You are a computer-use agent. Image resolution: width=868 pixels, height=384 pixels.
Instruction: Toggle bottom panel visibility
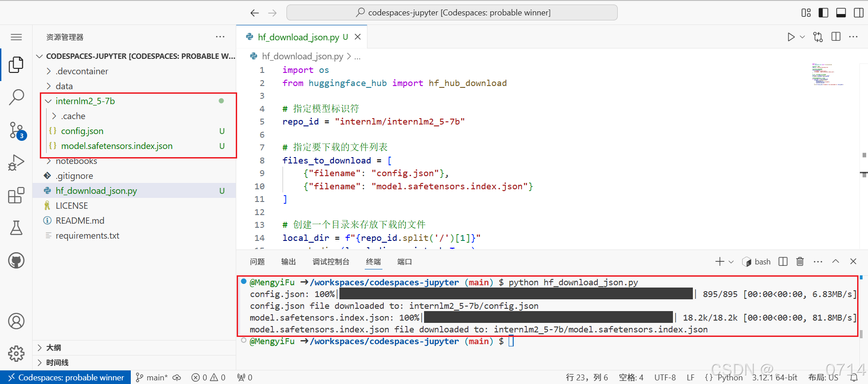841,13
